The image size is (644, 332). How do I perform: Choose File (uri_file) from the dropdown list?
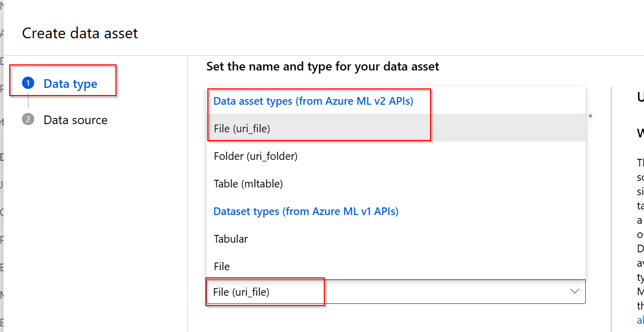(x=396, y=128)
